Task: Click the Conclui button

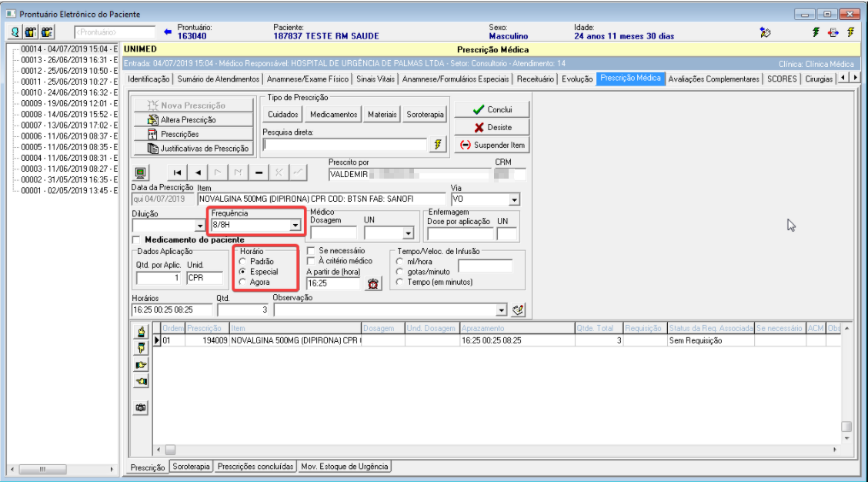Action: click(x=492, y=109)
